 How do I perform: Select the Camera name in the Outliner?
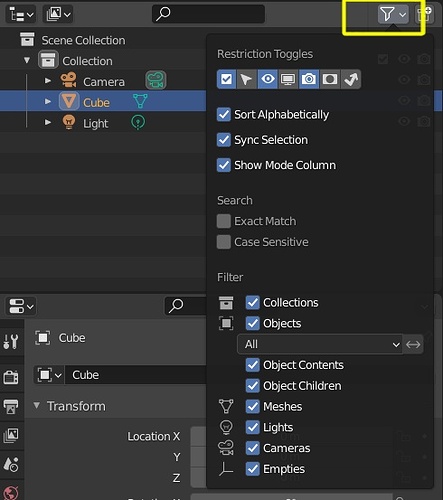coord(104,82)
